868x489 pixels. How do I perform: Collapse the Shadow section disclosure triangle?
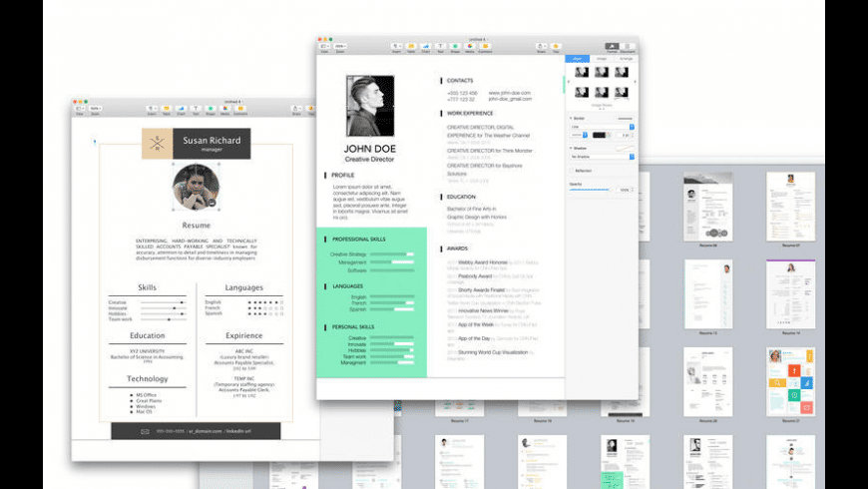pos(571,148)
